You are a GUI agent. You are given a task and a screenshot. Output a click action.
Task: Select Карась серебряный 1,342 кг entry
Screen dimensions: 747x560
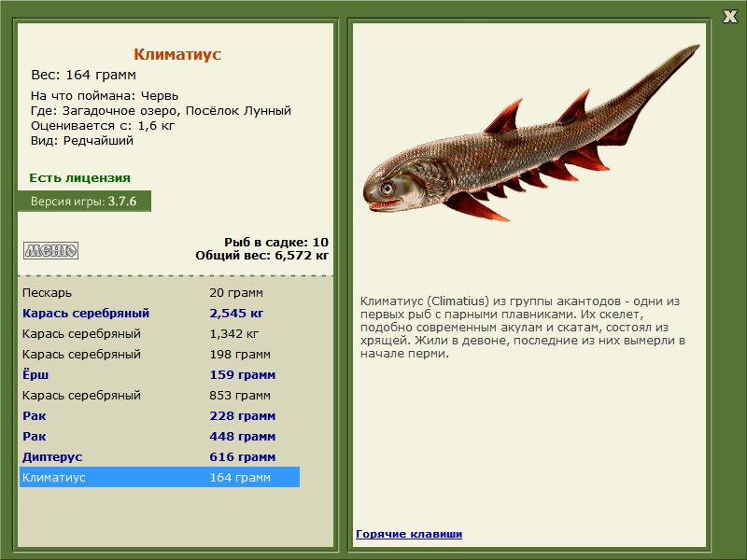click(160, 333)
